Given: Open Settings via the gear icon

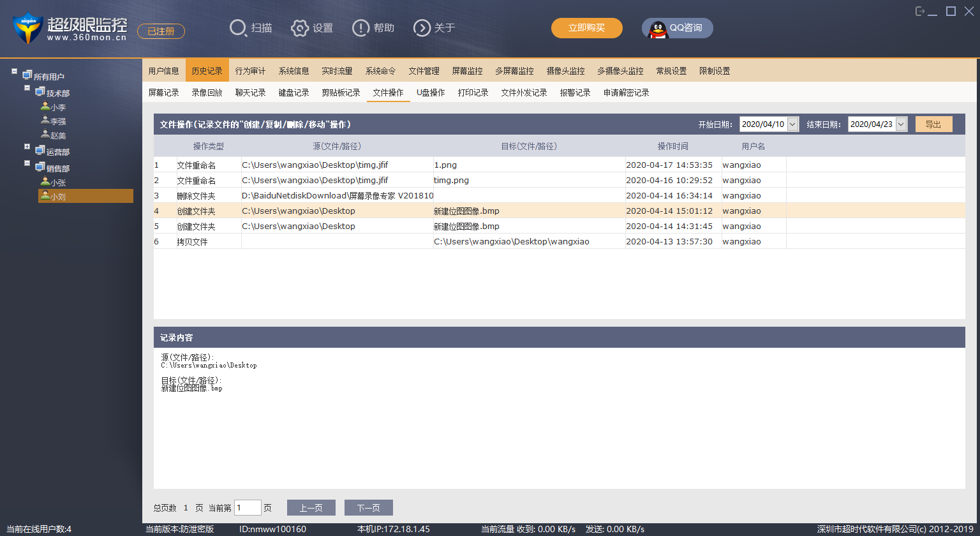Looking at the screenshot, I should (x=300, y=28).
